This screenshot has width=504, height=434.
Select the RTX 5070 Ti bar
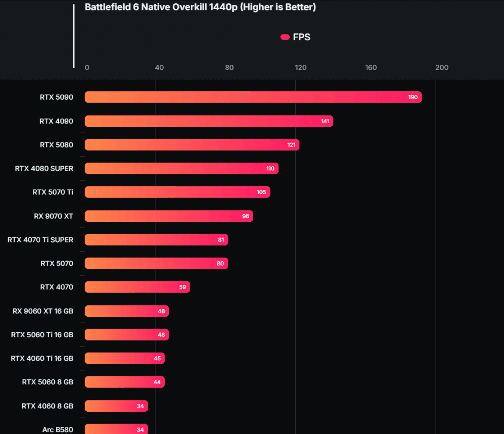pos(177,192)
